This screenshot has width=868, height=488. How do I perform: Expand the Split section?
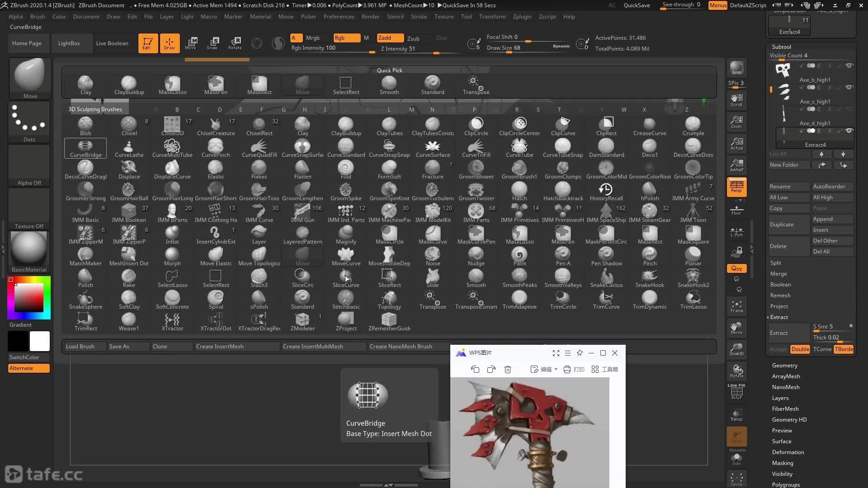(775, 263)
